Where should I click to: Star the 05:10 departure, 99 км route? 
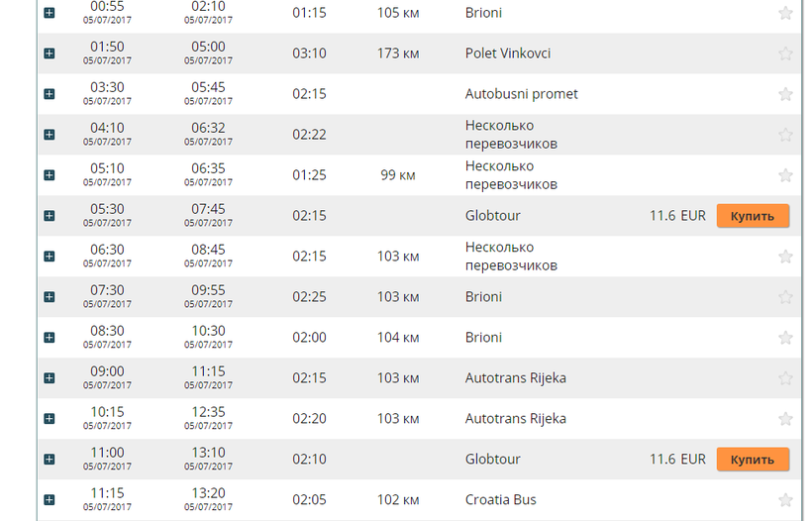pyautogui.click(x=785, y=175)
